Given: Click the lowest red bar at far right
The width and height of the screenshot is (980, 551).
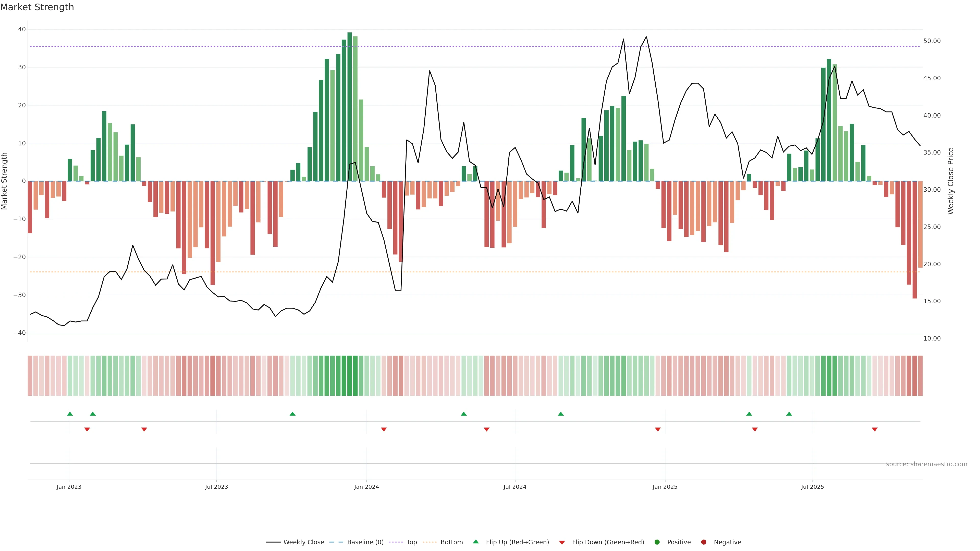Looking at the screenshot, I should (915, 240).
